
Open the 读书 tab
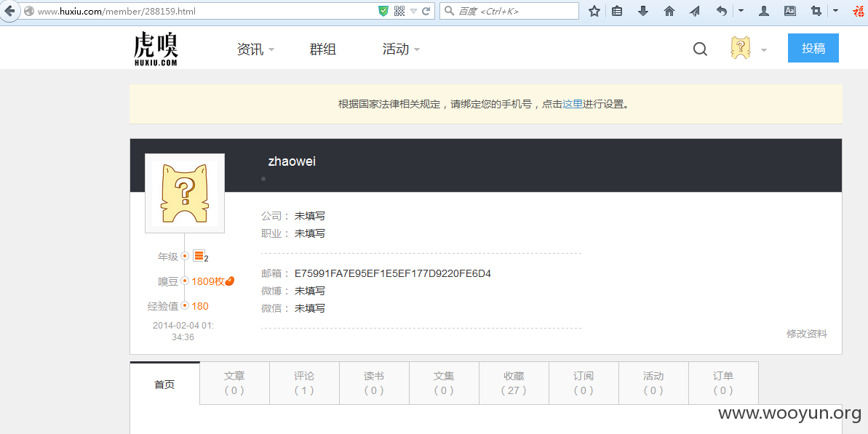pos(374,383)
